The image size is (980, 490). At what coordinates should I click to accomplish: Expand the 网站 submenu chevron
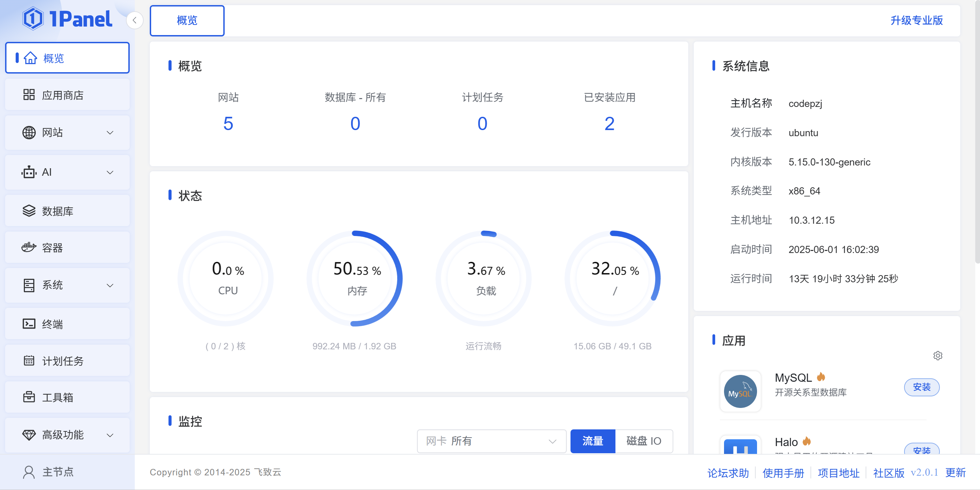pyautogui.click(x=110, y=133)
